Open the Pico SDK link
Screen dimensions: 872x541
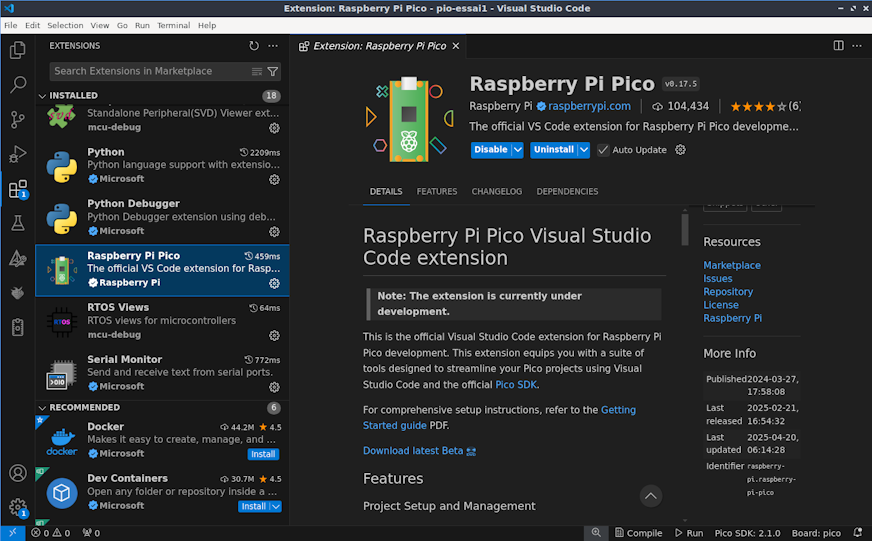[x=516, y=385]
